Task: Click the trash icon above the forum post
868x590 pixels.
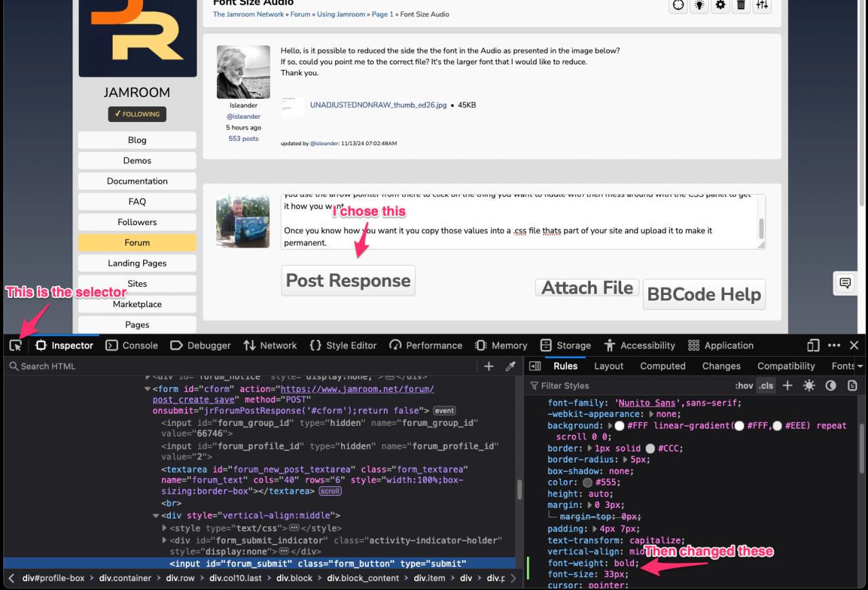Action: click(x=741, y=5)
